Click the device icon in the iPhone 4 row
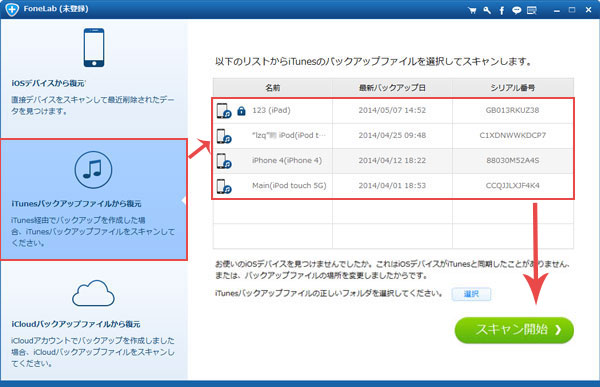Image resolution: width=600 pixels, height=387 pixels. pos(224,161)
